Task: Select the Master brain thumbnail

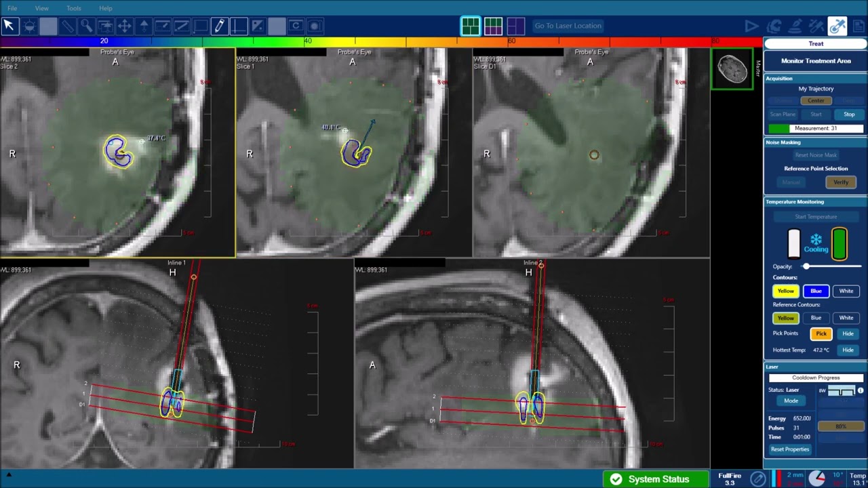Action: coord(732,68)
